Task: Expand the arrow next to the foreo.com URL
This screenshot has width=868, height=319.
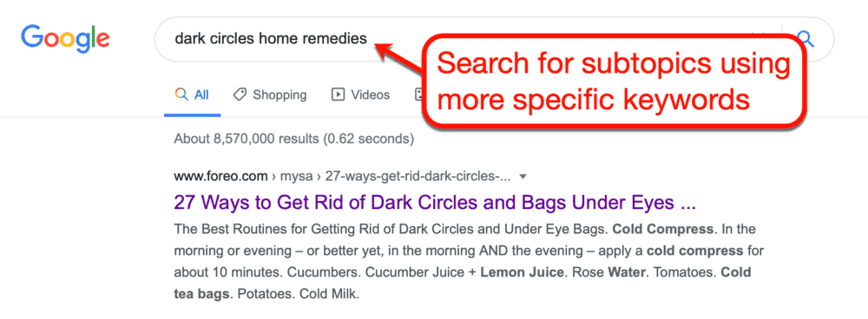Action: (x=523, y=177)
